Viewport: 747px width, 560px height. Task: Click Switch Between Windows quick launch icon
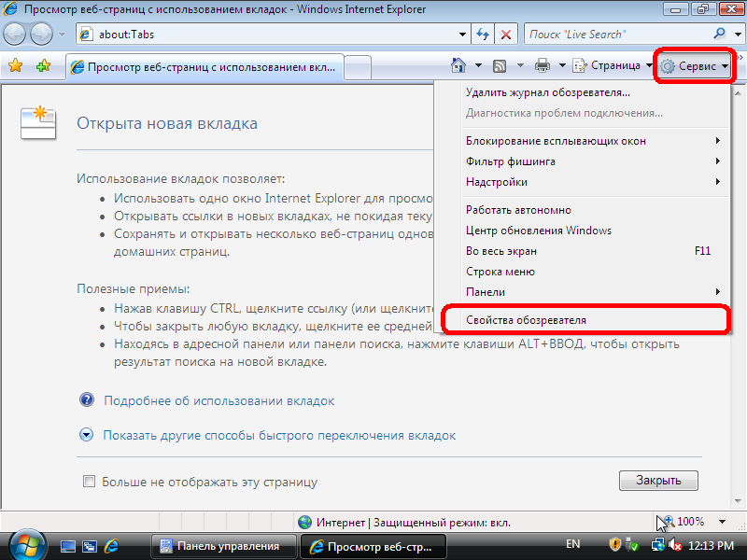pyautogui.click(x=90, y=547)
